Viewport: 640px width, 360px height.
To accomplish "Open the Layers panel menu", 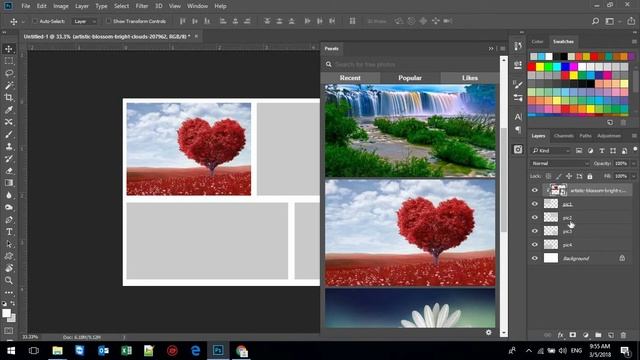I will (x=634, y=136).
